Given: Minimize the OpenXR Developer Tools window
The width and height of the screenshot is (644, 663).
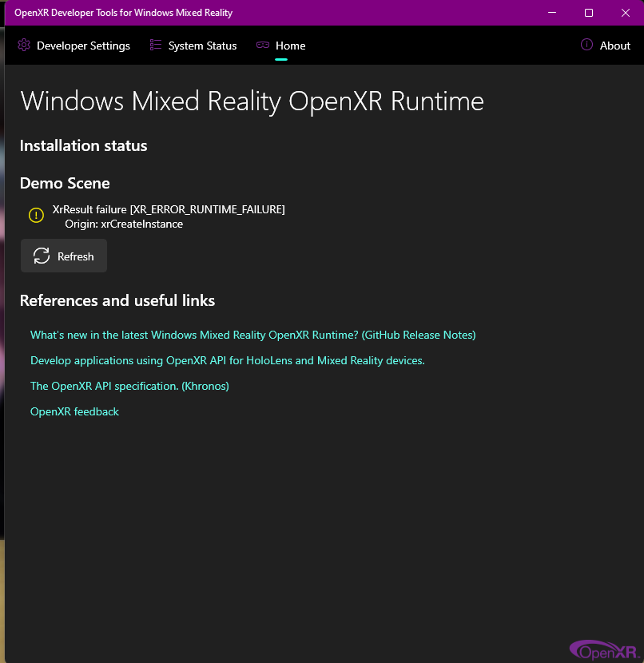Looking at the screenshot, I should point(552,13).
